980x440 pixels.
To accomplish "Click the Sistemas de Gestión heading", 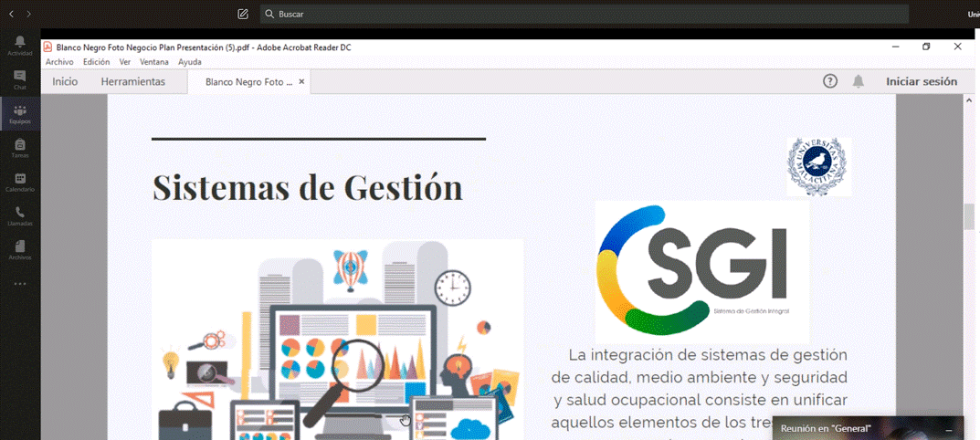I will click(x=308, y=186).
